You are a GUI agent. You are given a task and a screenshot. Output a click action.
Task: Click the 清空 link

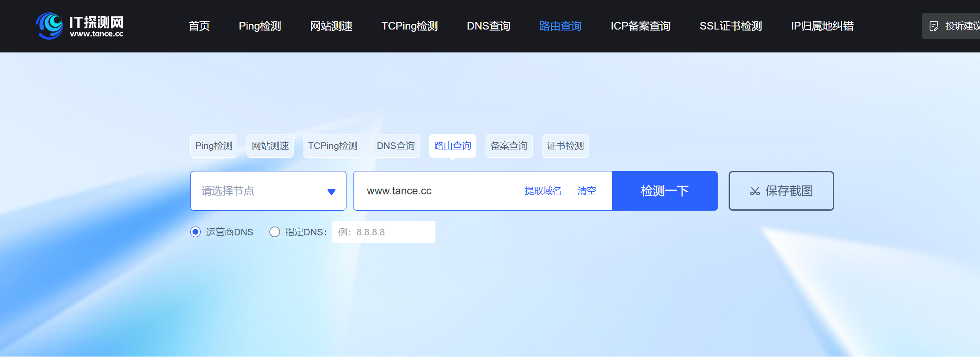click(x=586, y=191)
